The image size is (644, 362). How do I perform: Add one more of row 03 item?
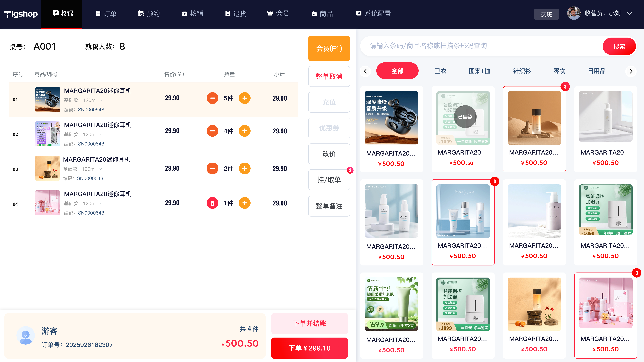[245, 168]
